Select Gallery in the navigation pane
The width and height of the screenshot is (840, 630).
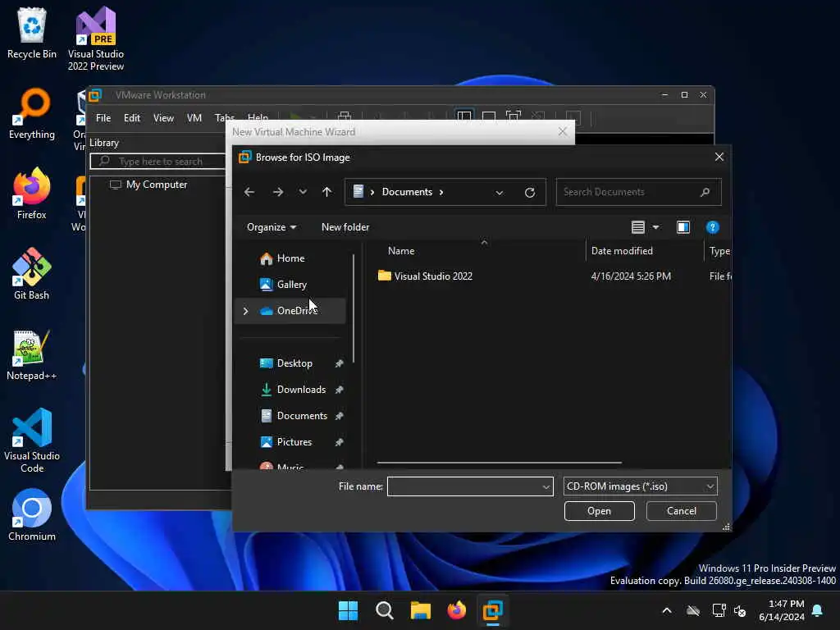click(x=291, y=285)
